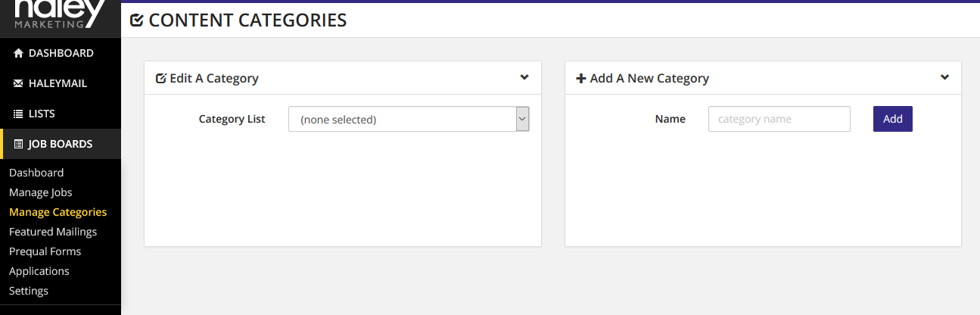Image resolution: width=980 pixels, height=315 pixels.
Task: Click the Add button
Action: point(893,119)
